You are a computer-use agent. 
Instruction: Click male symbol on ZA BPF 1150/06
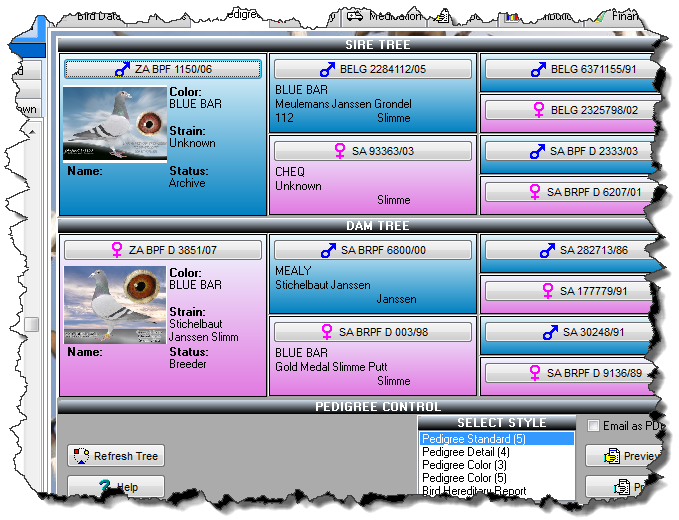pos(122,69)
